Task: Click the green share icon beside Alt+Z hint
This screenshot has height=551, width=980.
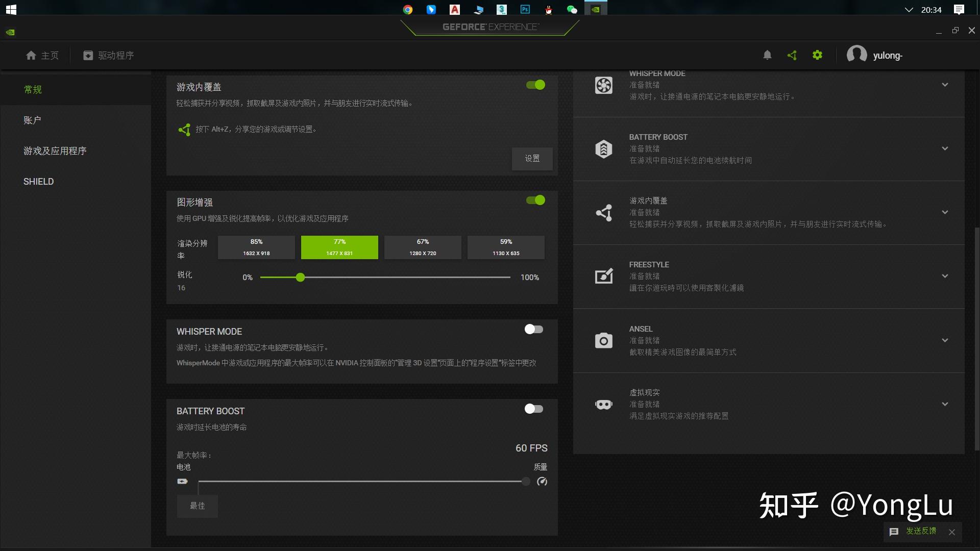Action: coord(184,130)
